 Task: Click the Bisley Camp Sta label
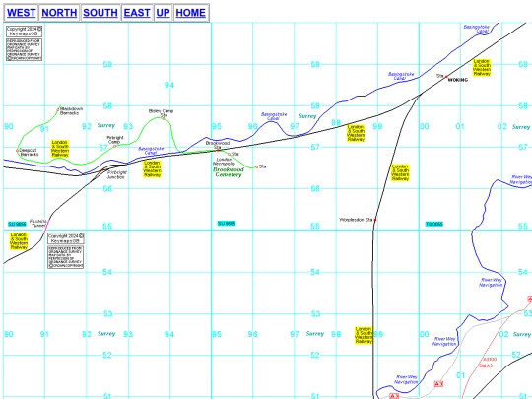(162, 113)
